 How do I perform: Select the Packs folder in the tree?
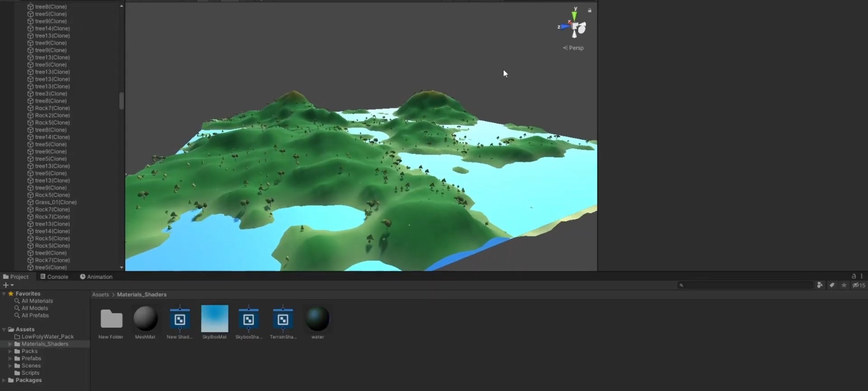(26, 351)
